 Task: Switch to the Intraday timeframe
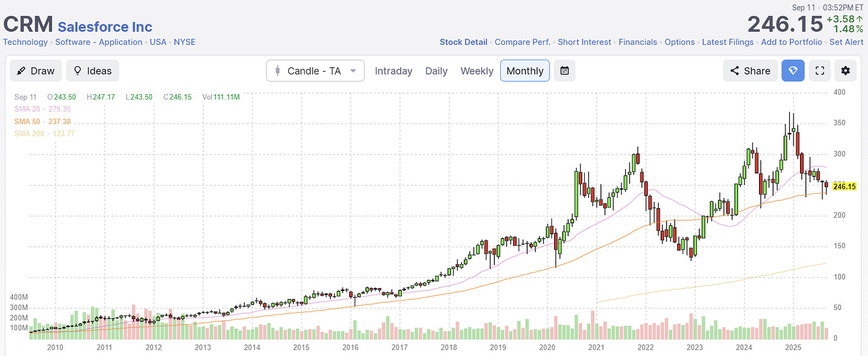(393, 71)
